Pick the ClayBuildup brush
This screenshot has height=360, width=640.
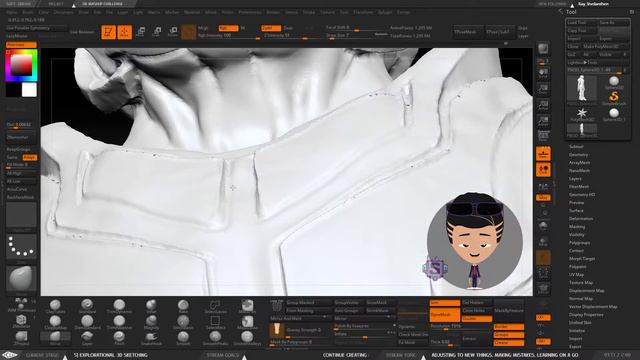click(55, 322)
